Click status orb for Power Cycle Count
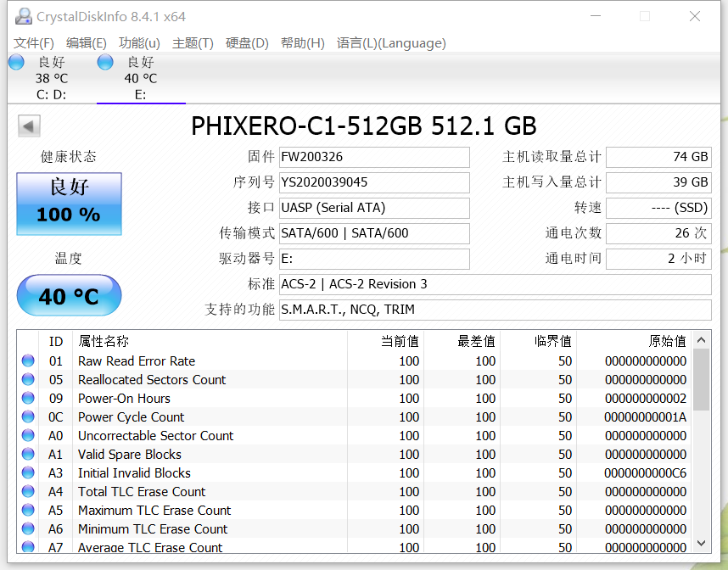The width and height of the screenshot is (728, 570). (28, 416)
